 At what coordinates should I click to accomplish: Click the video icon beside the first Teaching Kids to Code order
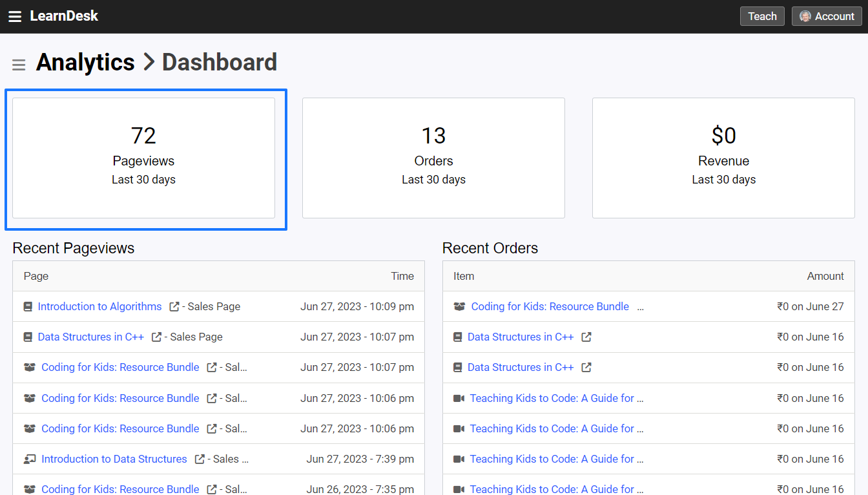pos(459,398)
